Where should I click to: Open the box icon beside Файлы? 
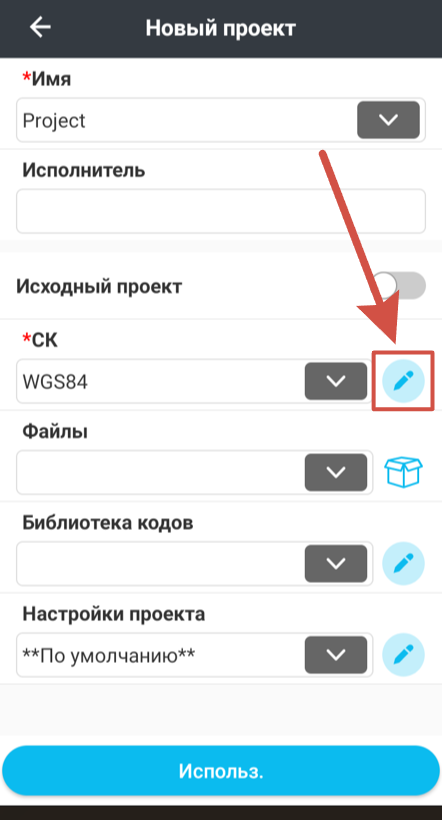click(403, 472)
